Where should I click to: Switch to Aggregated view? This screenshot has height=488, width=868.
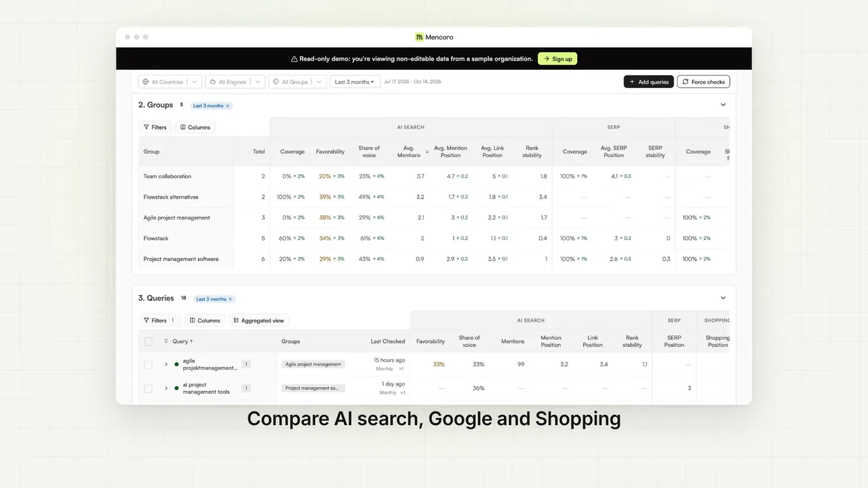(x=258, y=321)
